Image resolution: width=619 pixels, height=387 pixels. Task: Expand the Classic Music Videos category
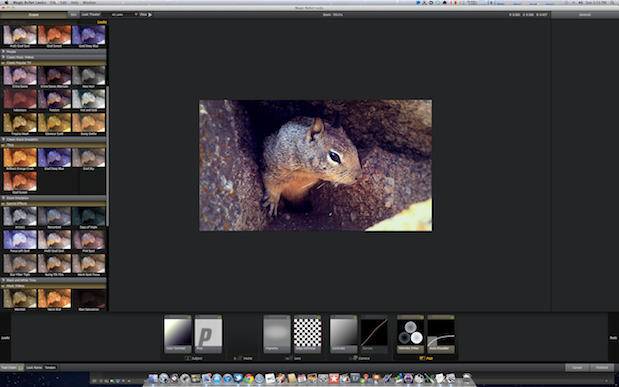53,57
